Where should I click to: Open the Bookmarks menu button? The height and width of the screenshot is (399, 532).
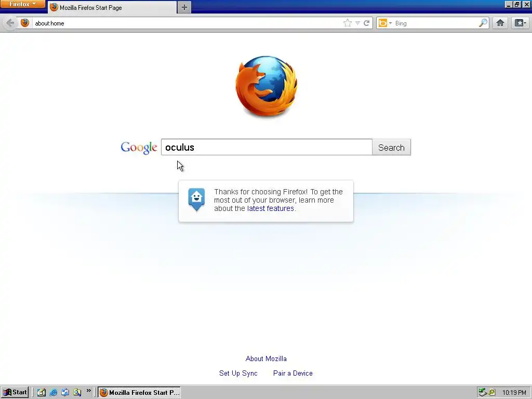pos(520,23)
